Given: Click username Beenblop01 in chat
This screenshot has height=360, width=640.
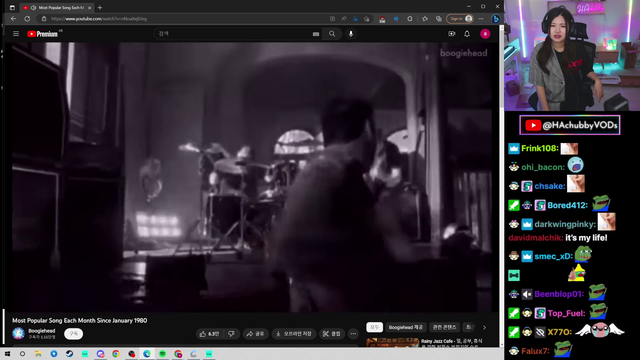Looking at the screenshot, I should click(x=559, y=294).
